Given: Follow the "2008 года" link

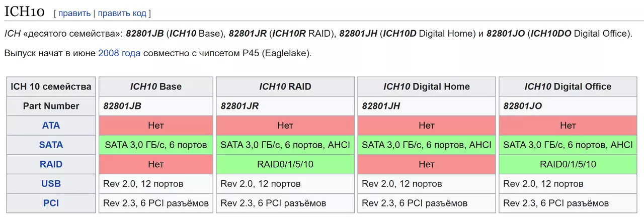Looking at the screenshot, I should pyautogui.click(x=119, y=53).
